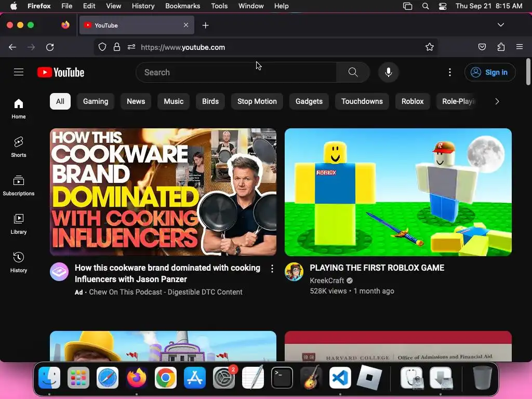Filter by Music chip
Viewport: 532px width, 399px height.
coord(174,101)
